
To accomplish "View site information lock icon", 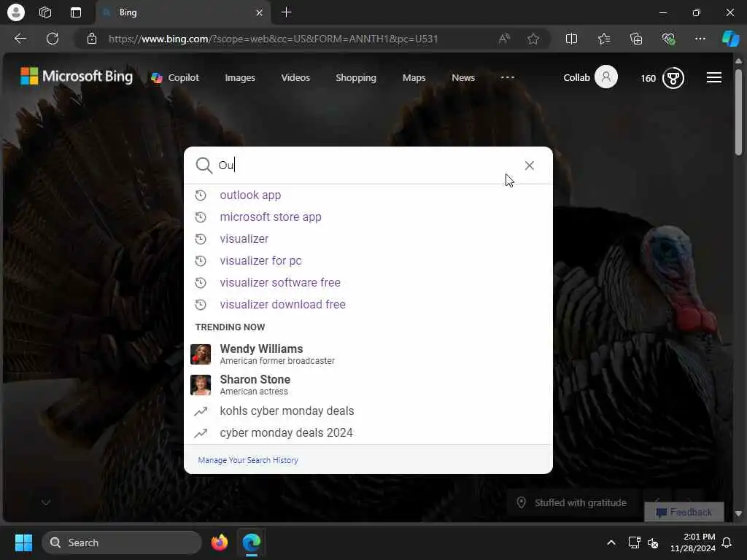I will (92, 39).
